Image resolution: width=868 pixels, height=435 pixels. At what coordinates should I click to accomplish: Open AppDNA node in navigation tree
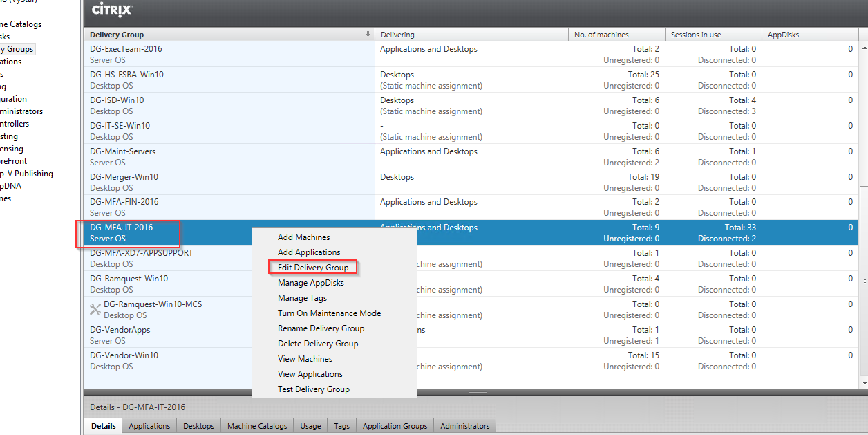point(10,186)
